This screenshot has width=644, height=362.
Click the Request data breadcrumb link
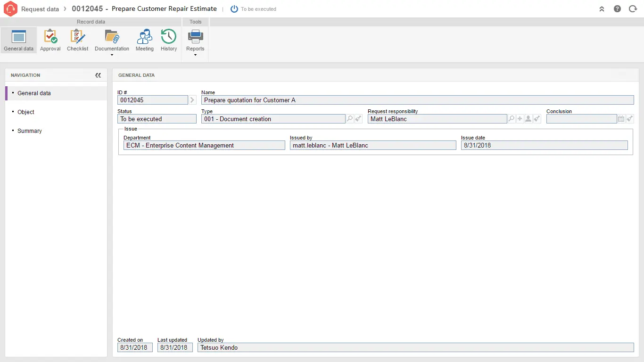[40, 9]
